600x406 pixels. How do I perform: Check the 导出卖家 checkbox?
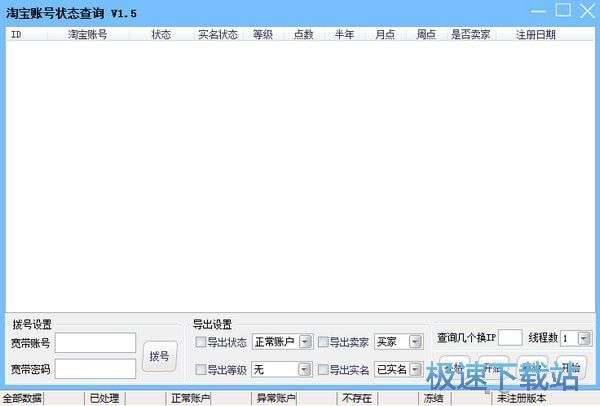[323, 342]
